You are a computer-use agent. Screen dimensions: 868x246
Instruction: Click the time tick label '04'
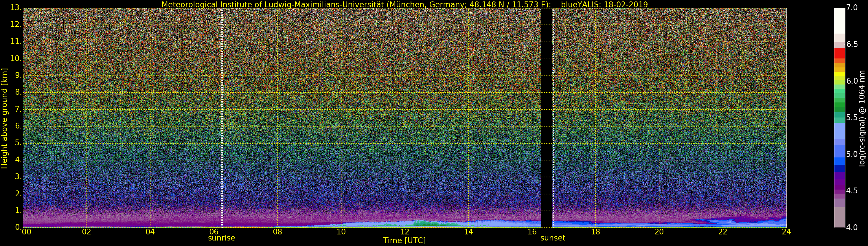click(150, 232)
